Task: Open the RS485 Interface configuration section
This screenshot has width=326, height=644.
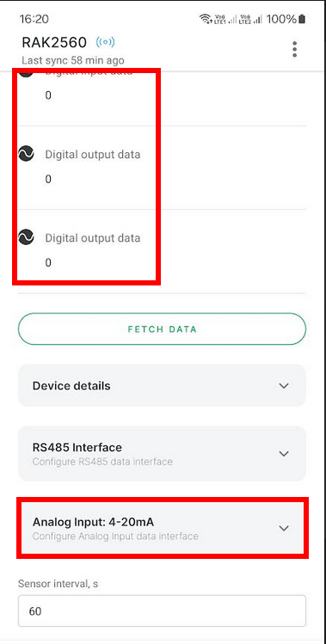Action: click(x=162, y=453)
